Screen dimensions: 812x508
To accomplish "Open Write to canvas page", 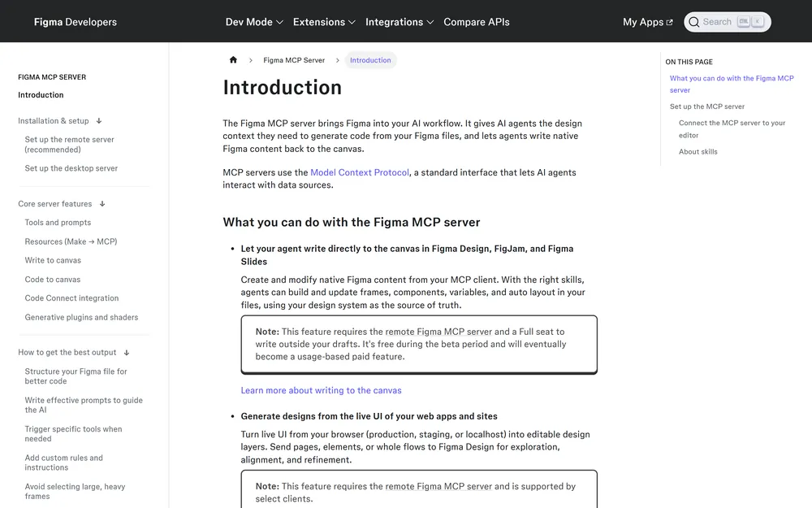I will 53,260.
